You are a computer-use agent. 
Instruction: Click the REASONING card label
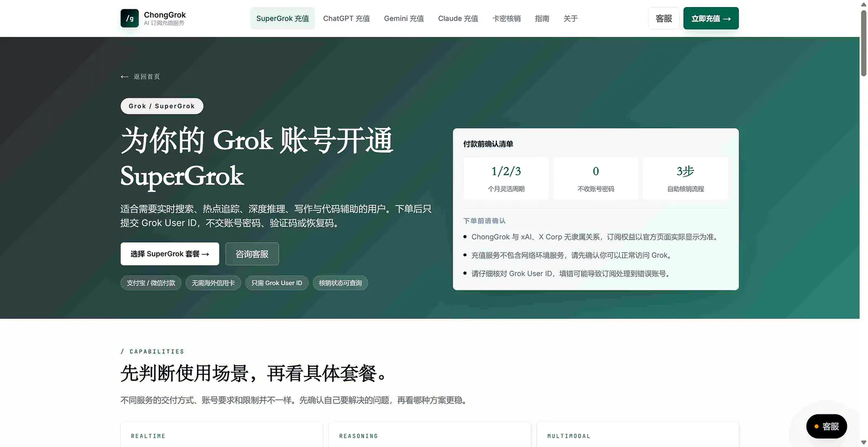[359, 436]
